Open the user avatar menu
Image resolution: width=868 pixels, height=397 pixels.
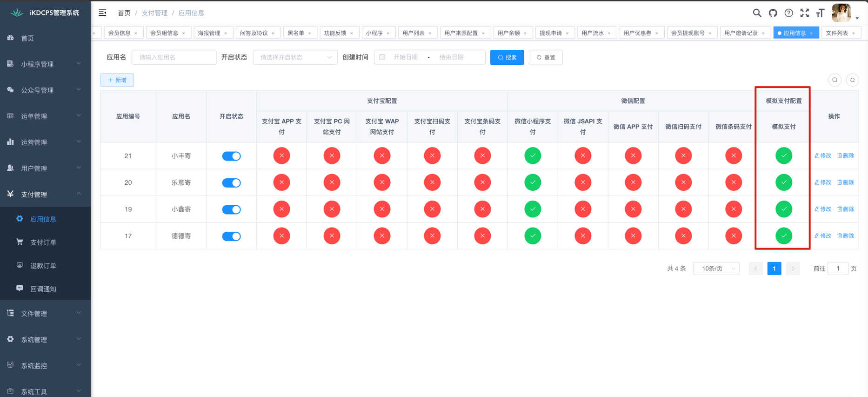(845, 13)
